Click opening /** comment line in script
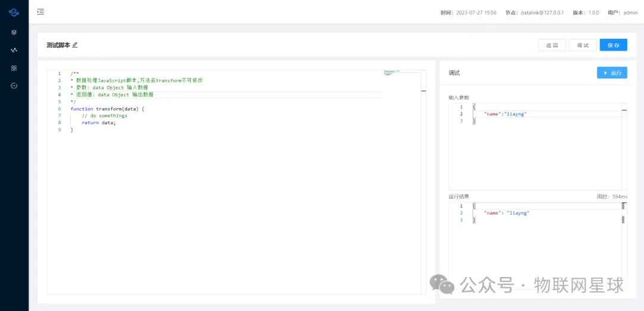The height and width of the screenshot is (311, 644). pyautogui.click(x=75, y=73)
